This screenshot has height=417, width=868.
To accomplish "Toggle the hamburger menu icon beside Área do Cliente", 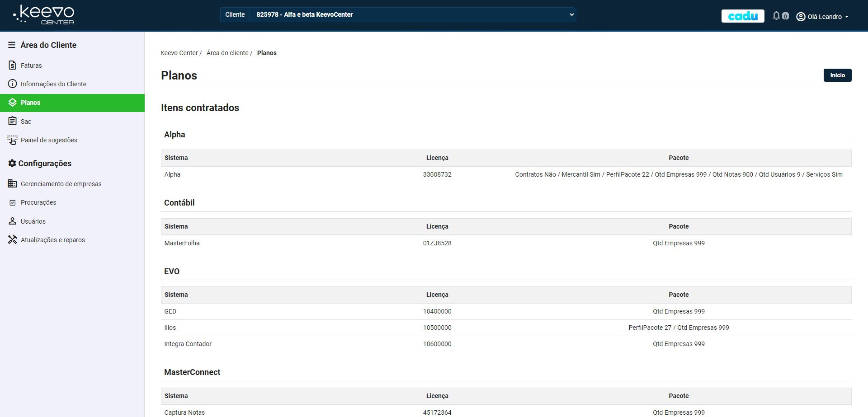I will (x=12, y=45).
